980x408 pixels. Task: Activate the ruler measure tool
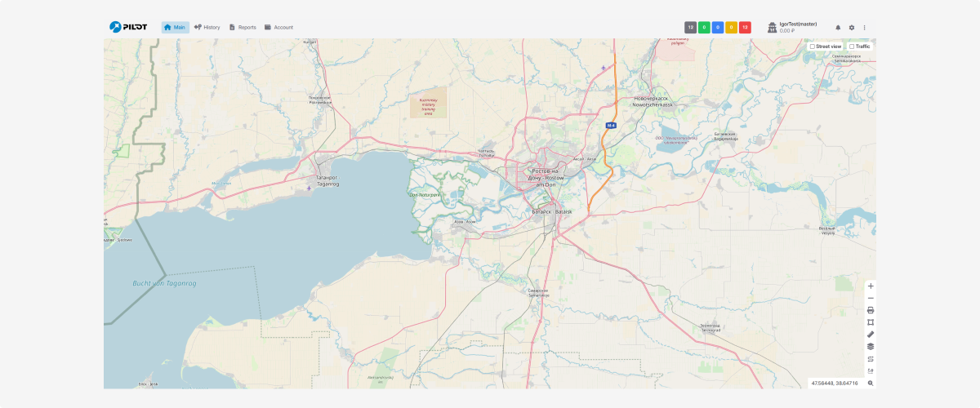pyautogui.click(x=871, y=335)
